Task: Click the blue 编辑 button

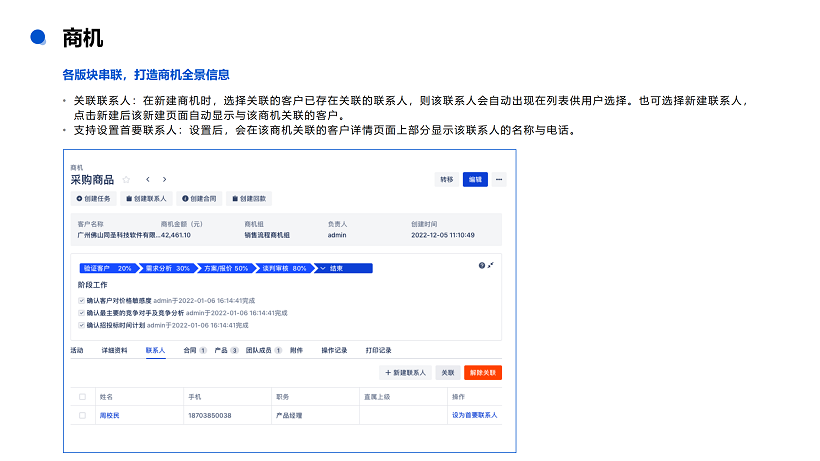Action: tap(475, 180)
